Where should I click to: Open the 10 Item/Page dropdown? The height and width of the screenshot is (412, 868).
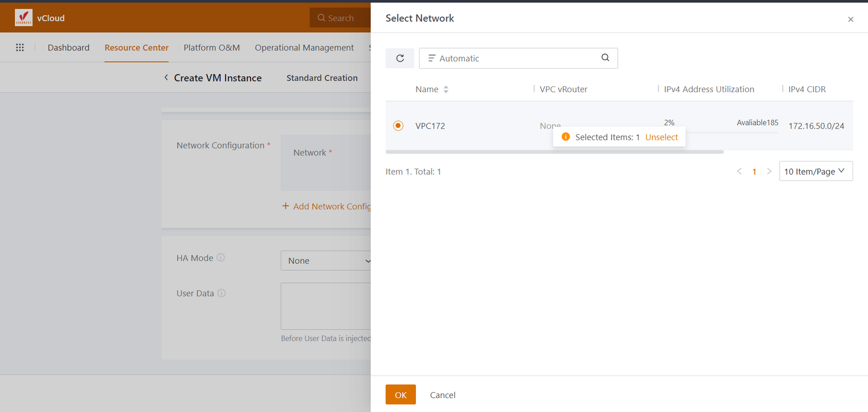pyautogui.click(x=815, y=171)
